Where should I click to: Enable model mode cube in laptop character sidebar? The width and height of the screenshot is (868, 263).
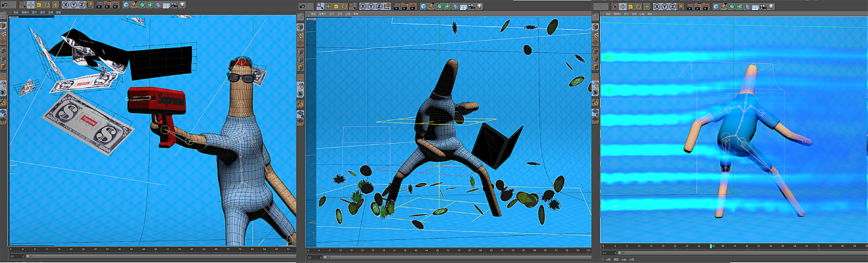(300, 26)
